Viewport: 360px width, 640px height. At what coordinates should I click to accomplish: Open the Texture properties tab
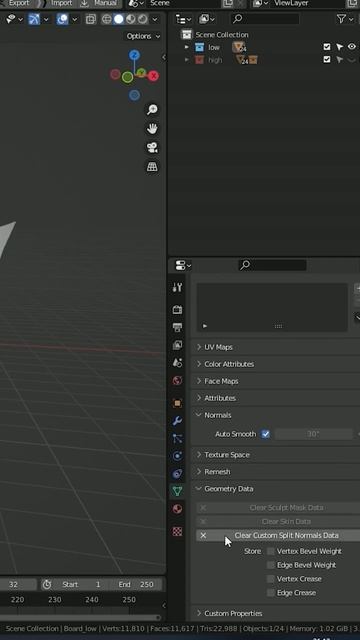177,531
